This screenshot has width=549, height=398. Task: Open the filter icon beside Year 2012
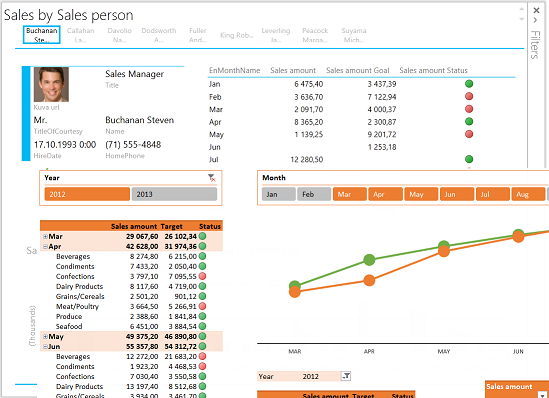[346, 376]
